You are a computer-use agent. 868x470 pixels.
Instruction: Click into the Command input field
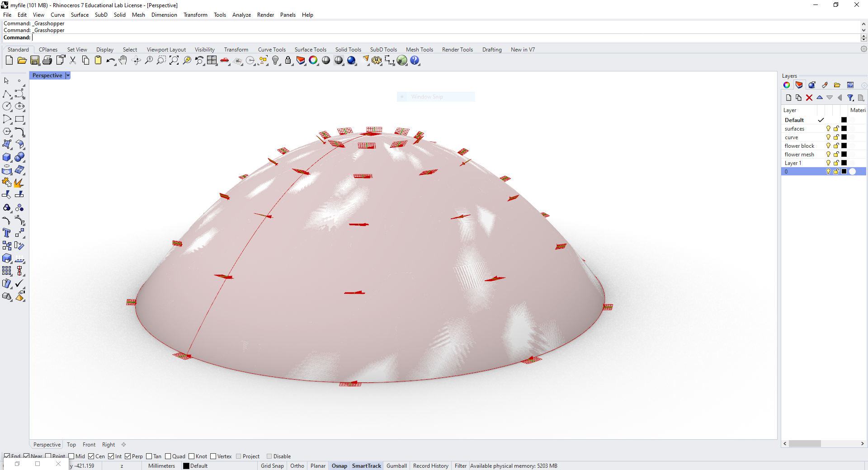click(x=446, y=38)
